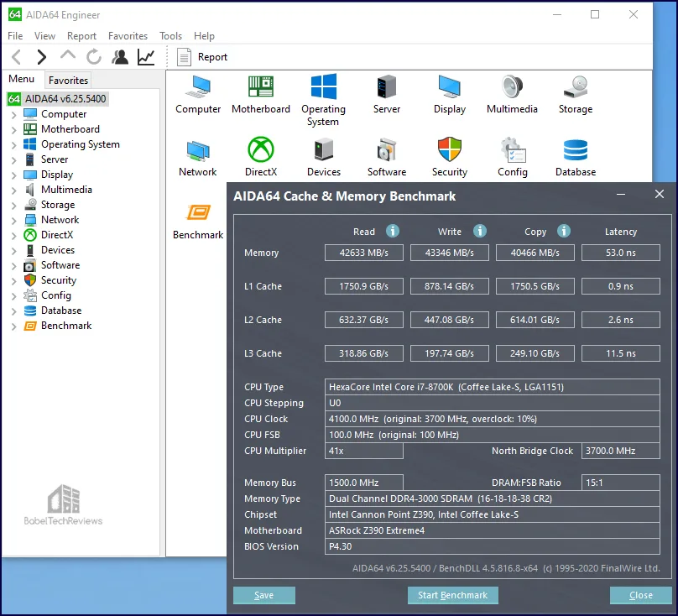Click the graph chart toolbar icon
The image size is (678, 616).
coord(146,57)
